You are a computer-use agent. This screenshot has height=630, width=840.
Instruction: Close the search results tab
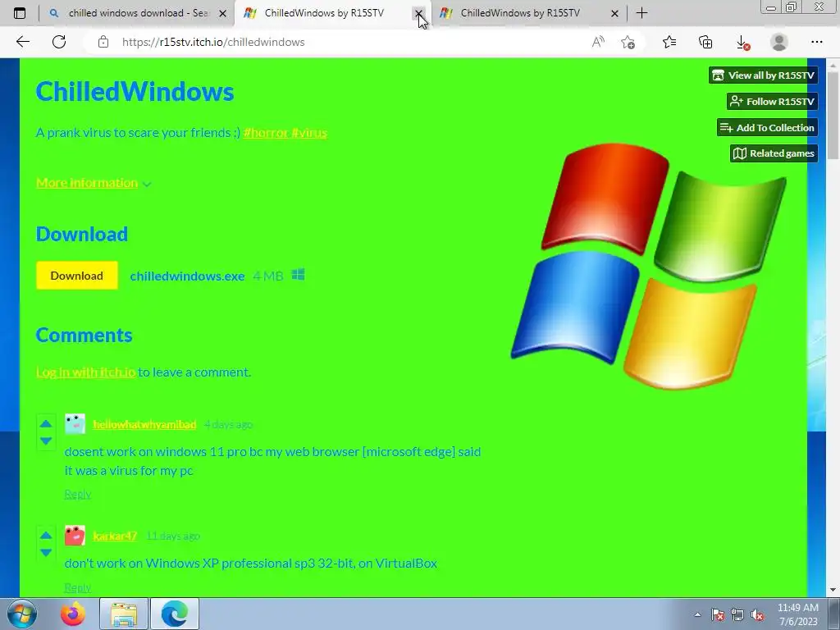(x=223, y=13)
